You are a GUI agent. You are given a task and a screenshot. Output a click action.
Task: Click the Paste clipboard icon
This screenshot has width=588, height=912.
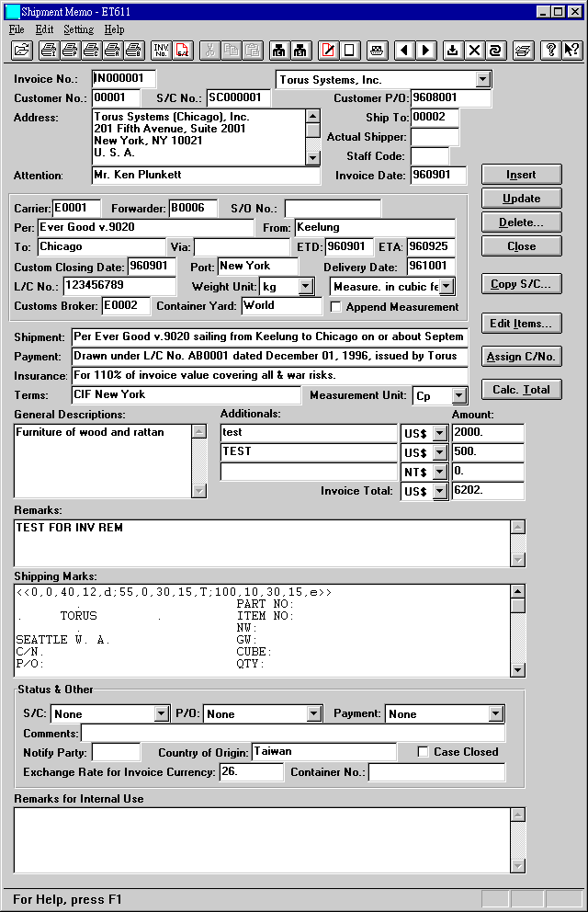[252, 50]
